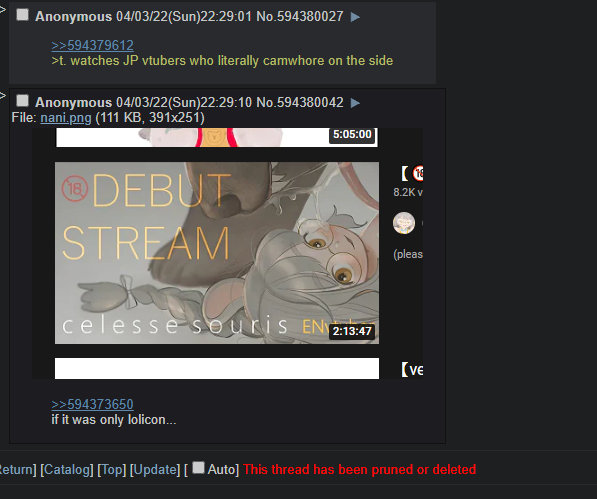Click the hide-post arrow beside second post
This screenshot has width=597, height=499.
coord(3,95)
